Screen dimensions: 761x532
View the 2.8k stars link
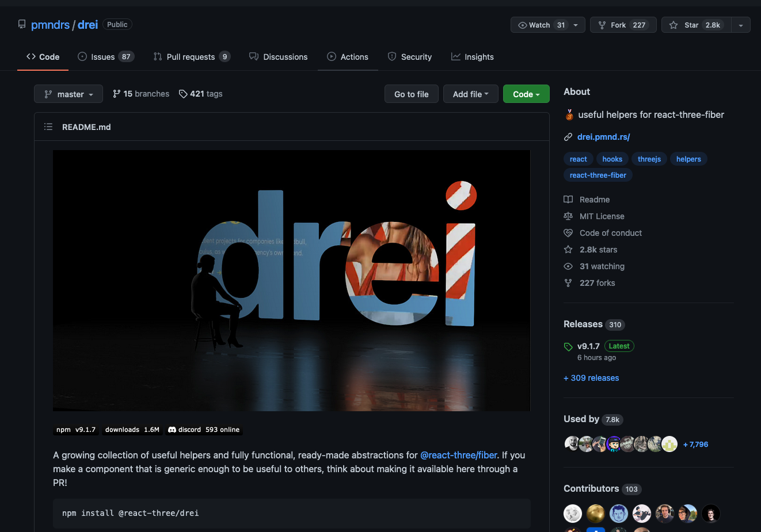(x=599, y=250)
